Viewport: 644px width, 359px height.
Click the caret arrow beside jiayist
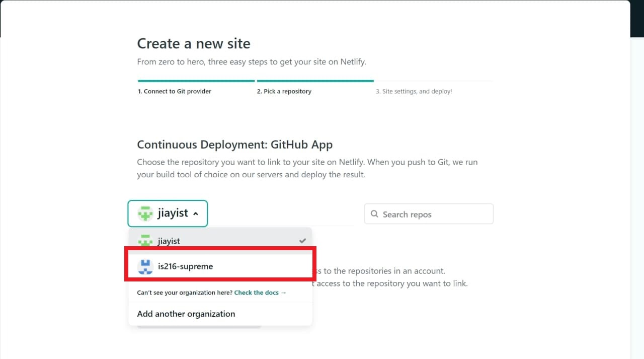[x=196, y=214]
